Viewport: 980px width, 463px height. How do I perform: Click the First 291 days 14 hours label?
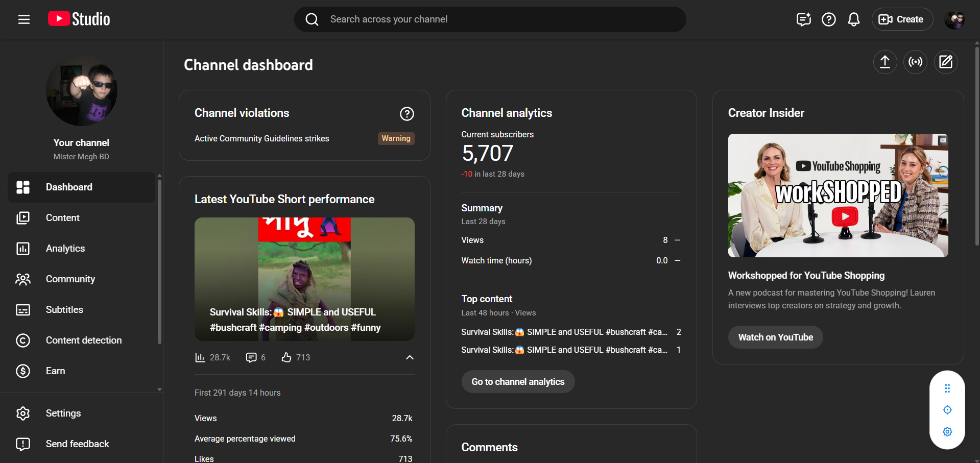(237, 393)
